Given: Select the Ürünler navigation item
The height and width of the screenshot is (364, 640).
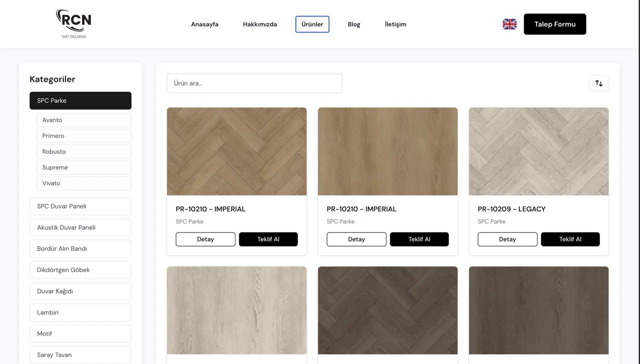Looking at the screenshot, I should (312, 24).
